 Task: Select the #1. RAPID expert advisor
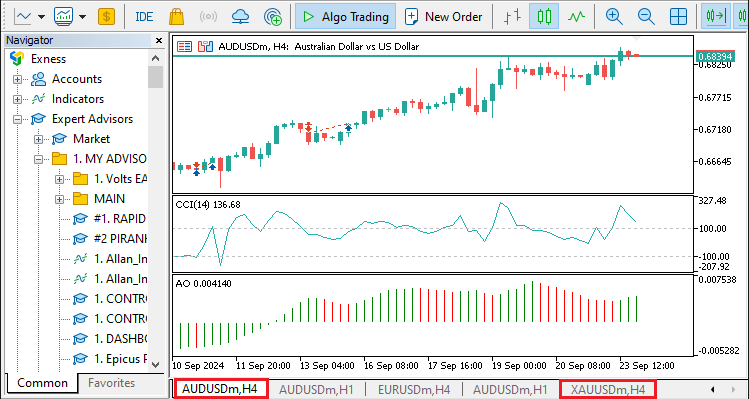click(x=109, y=219)
